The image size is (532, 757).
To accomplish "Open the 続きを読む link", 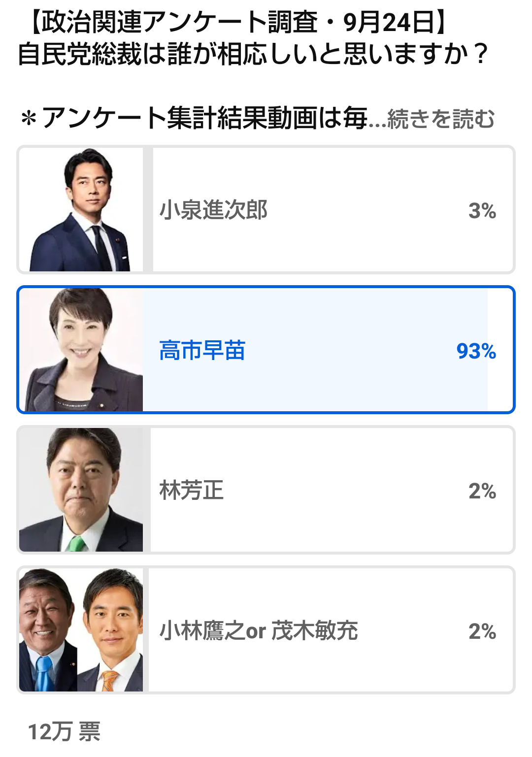I will [x=441, y=119].
